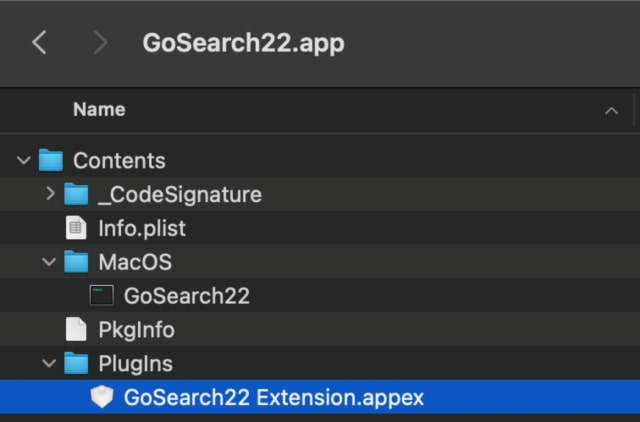This screenshot has width=640, height=422.
Task: Select the PkgInfo file name
Action: coord(136,330)
